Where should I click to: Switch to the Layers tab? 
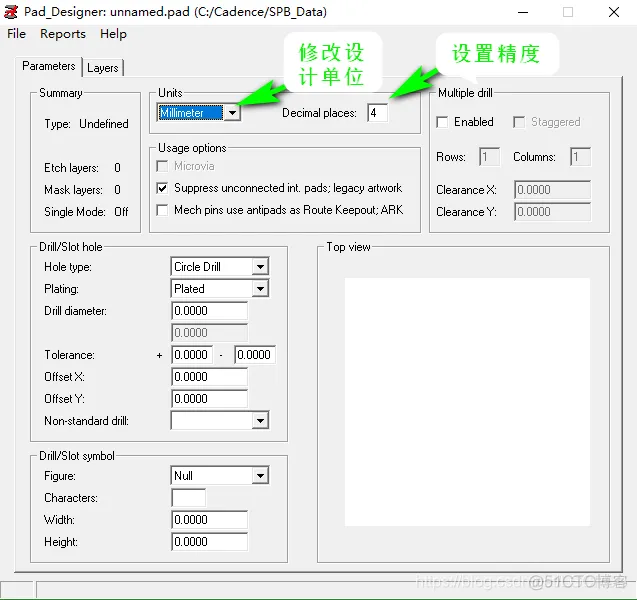(103, 68)
